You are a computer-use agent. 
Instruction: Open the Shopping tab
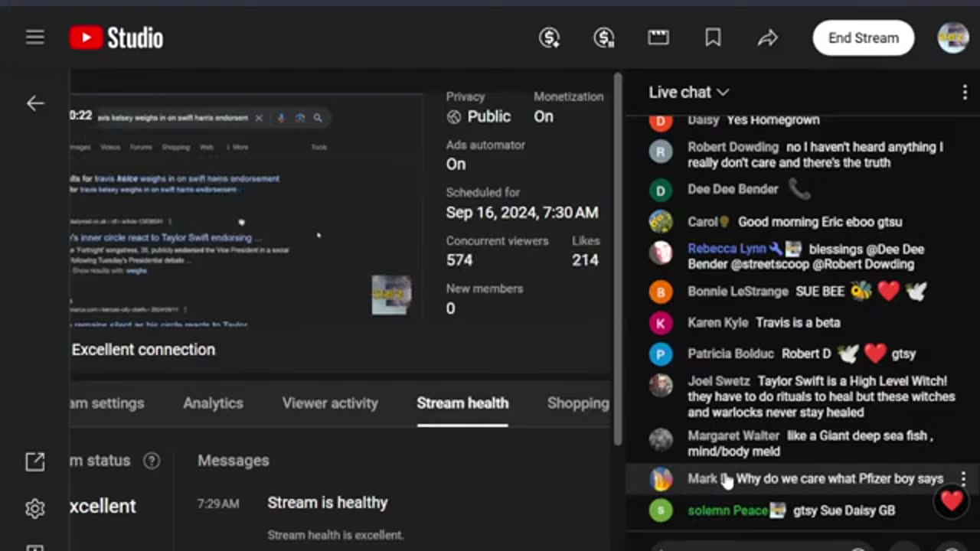[x=578, y=403]
